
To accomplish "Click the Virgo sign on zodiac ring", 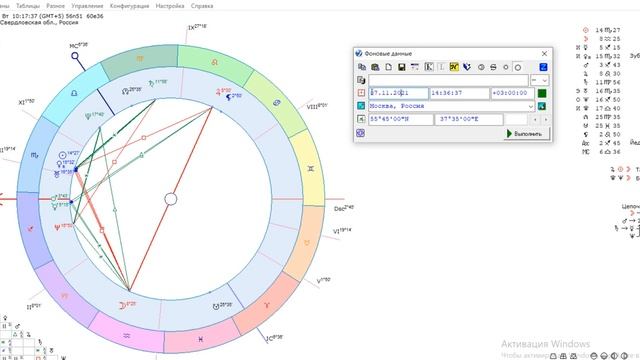I will (x=140, y=58).
